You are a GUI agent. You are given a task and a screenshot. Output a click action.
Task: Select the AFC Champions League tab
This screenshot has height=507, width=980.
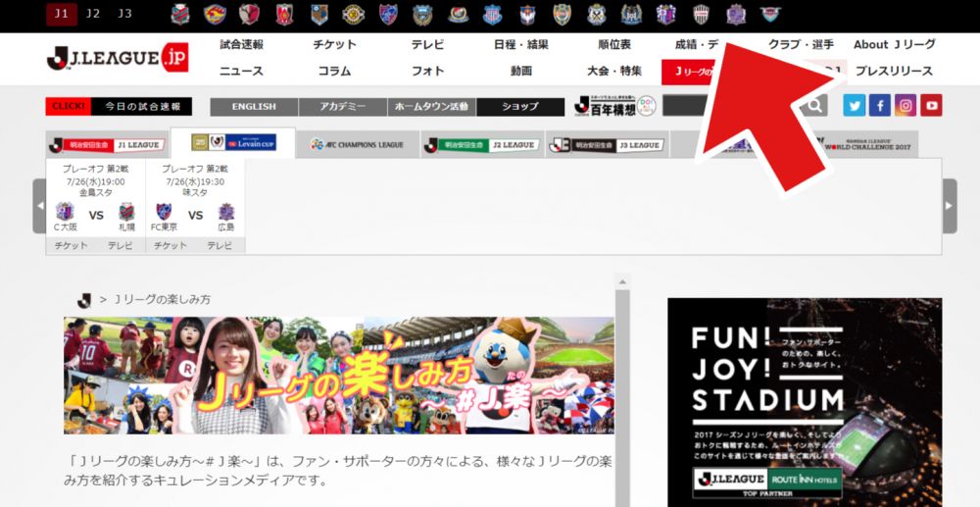[x=357, y=144]
